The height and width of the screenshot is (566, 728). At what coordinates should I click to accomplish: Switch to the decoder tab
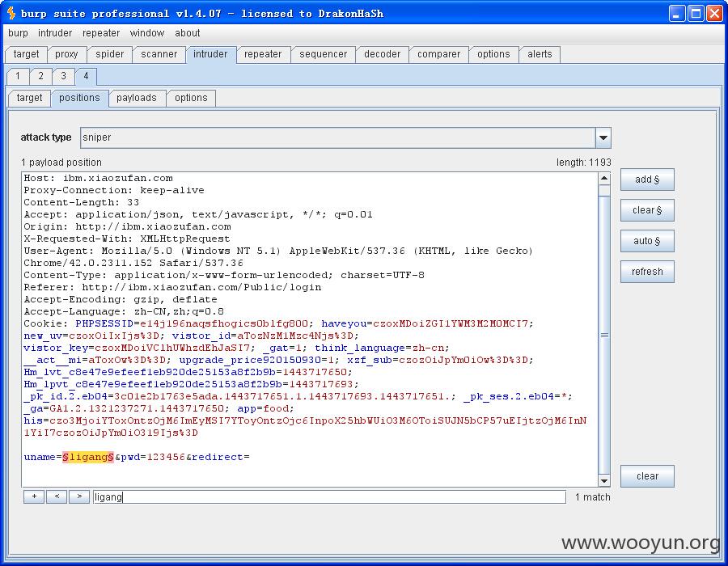[382, 54]
